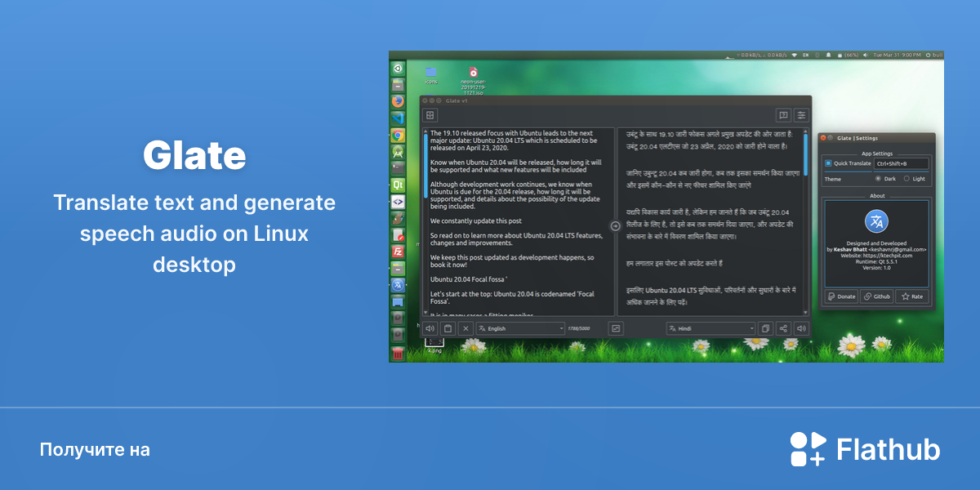Open the Trash from the dock
980x490 pixels.
tap(398, 353)
